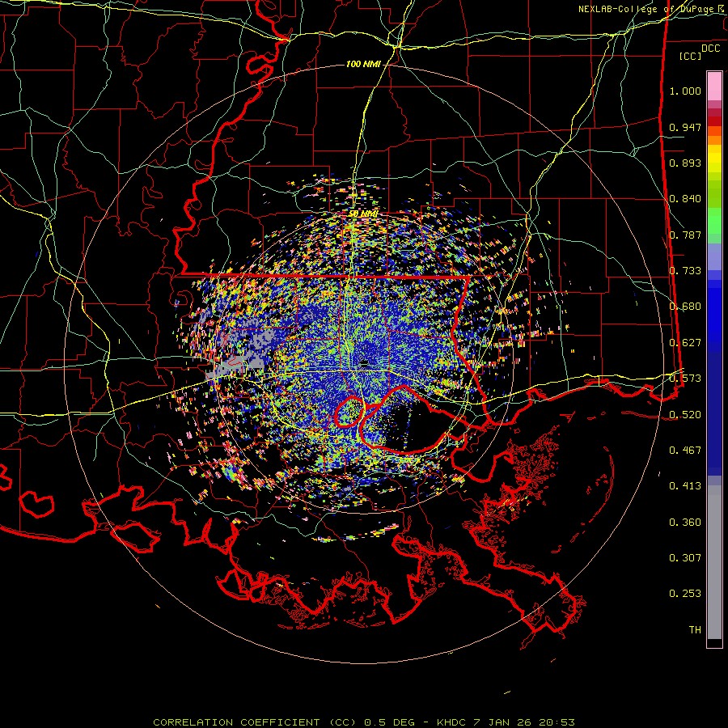Pick the black band at the bottom of the scale

(x=714, y=642)
